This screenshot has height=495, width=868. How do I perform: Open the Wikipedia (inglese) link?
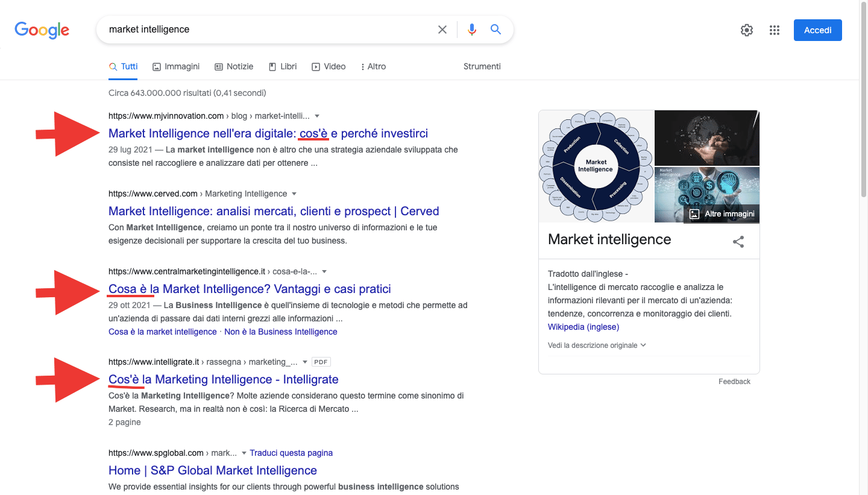(x=583, y=327)
